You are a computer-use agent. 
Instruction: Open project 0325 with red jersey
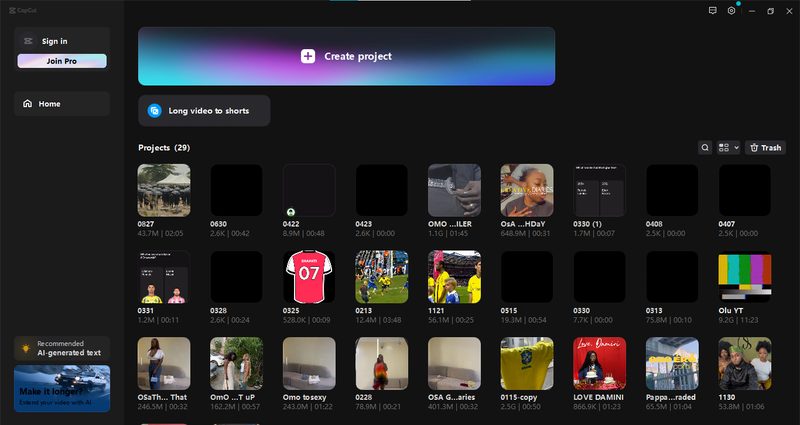[x=309, y=277]
